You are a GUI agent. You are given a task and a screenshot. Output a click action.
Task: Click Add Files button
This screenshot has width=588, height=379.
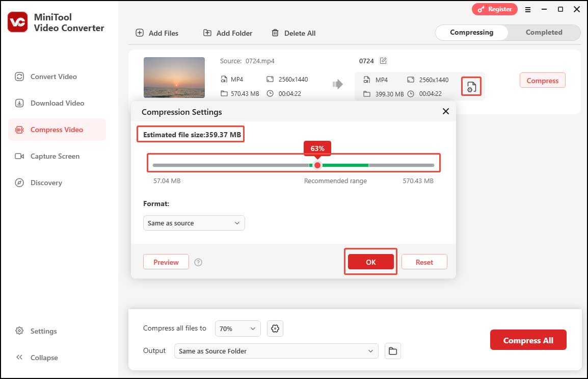pos(157,33)
